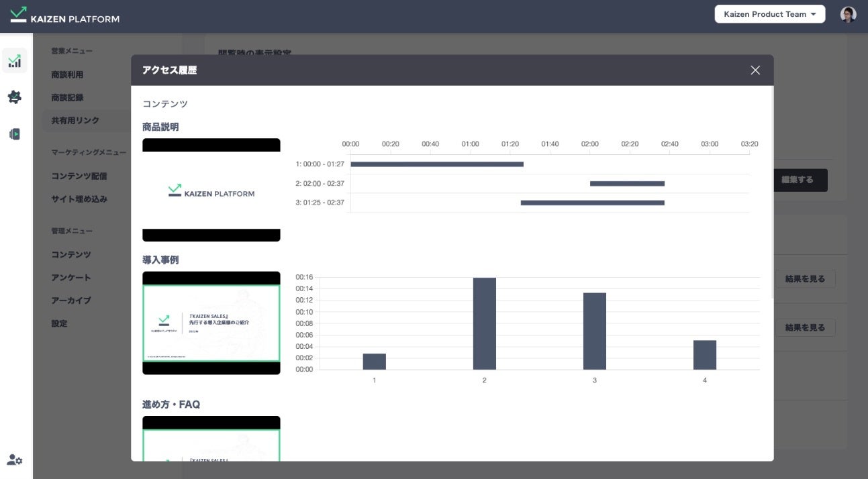Click the upper 結果を見る button
Image resolution: width=868 pixels, height=479 pixels.
point(805,279)
